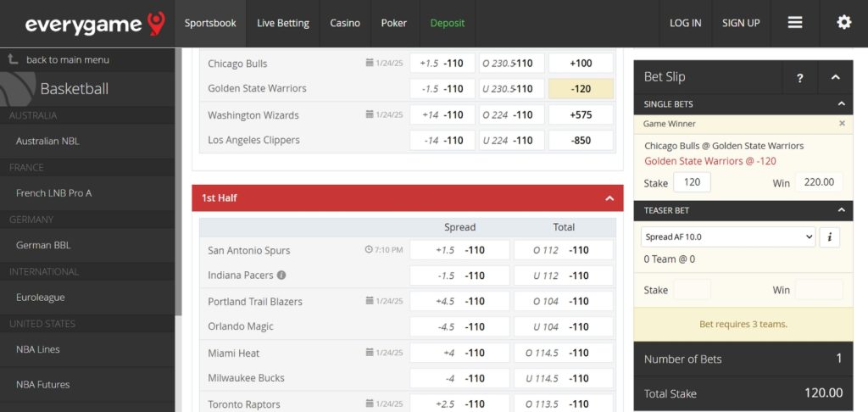
Task: Select Chicago Bulls +100 moneyline
Action: 581,63
